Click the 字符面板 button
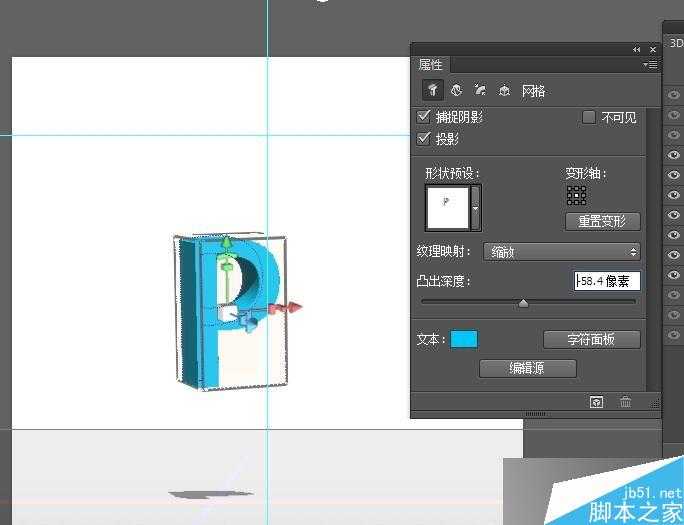Viewport: 684px width, 525px height. click(591, 339)
